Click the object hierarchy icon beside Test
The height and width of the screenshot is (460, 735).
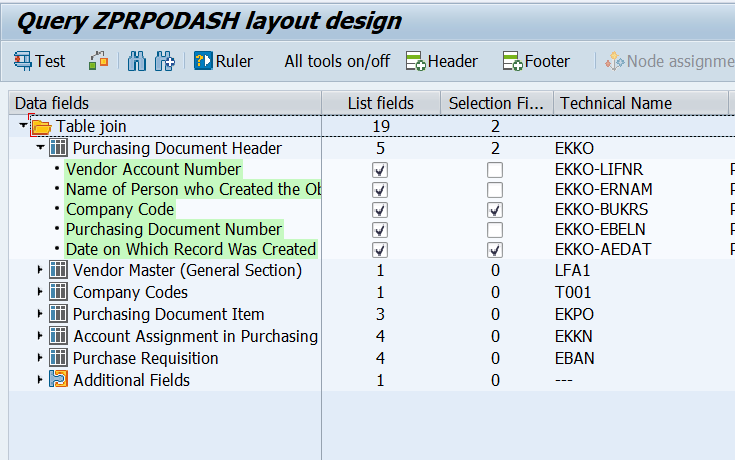tap(98, 61)
